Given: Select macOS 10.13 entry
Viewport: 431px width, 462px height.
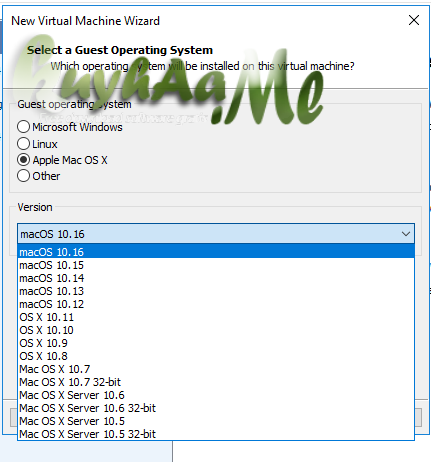Looking at the screenshot, I should [x=216, y=291].
